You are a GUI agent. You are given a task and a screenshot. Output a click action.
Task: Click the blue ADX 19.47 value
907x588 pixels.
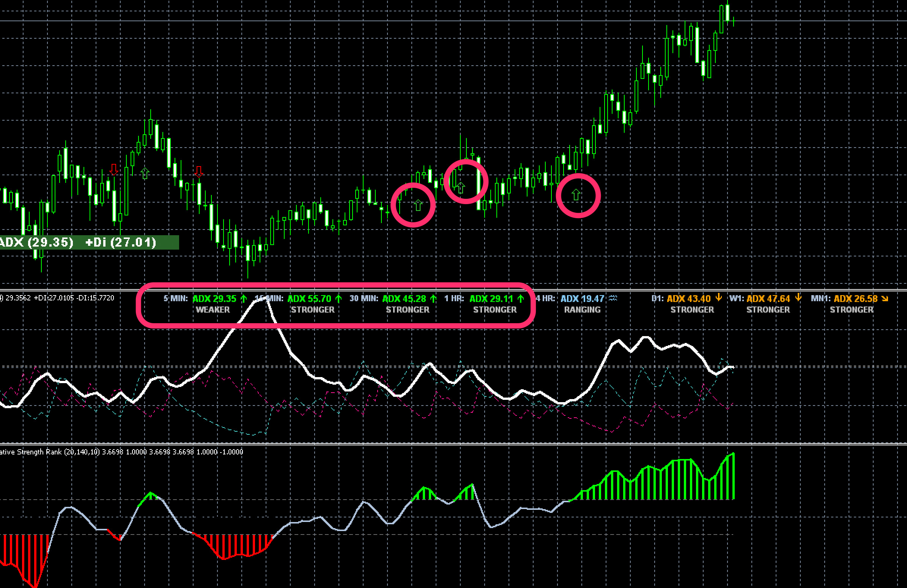(x=582, y=299)
